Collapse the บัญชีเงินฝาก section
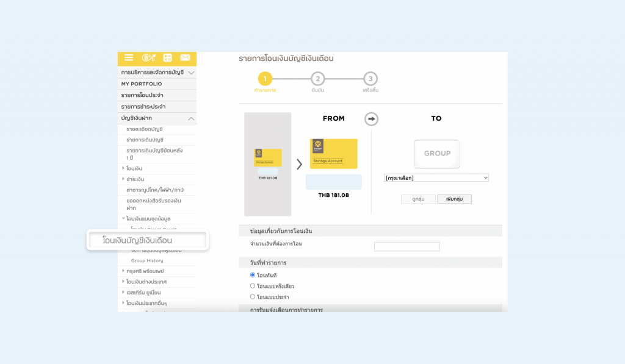The width and height of the screenshot is (625, 364). pos(191,118)
